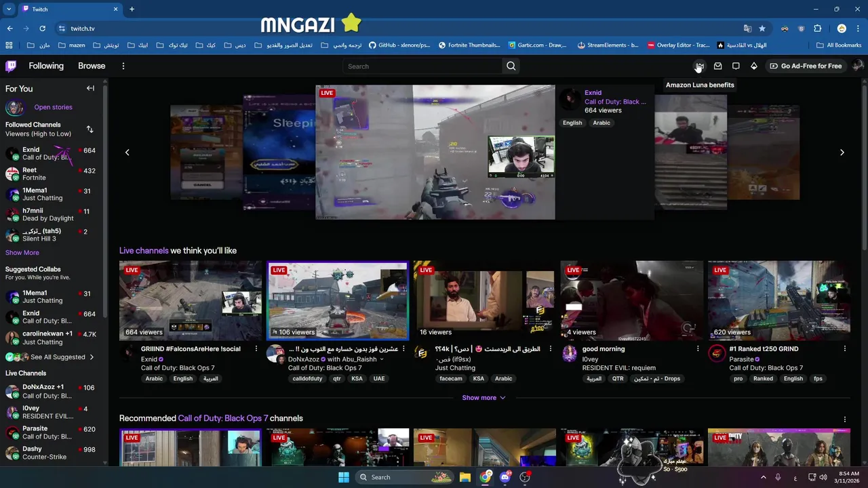Show hidden system tray icons

(763, 477)
